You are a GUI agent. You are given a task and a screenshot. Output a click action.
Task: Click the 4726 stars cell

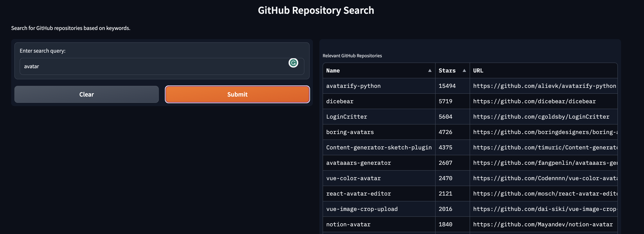[452, 132]
